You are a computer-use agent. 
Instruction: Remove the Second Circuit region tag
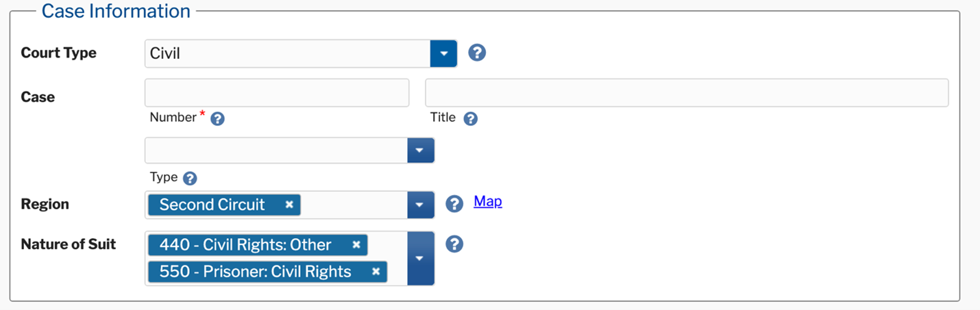pyautogui.click(x=289, y=205)
